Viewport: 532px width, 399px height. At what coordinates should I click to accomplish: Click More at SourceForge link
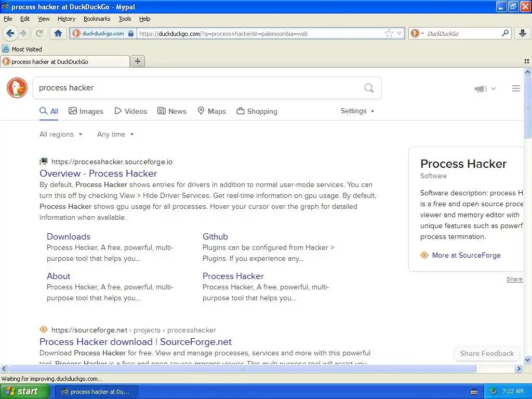466,255
